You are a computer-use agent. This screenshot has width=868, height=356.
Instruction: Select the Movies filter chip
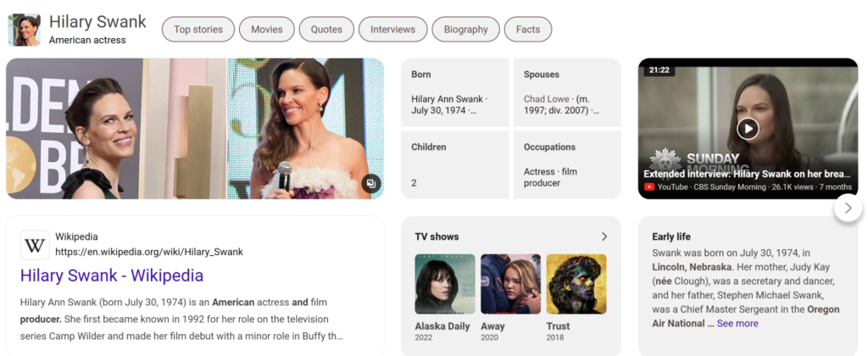click(266, 30)
